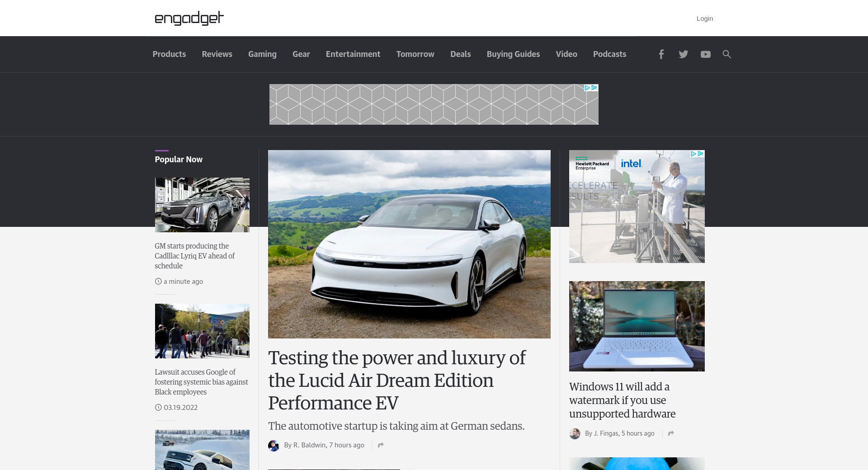The height and width of the screenshot is (470, 868).
Task: Open the Gaming section
Action: click(262, 54)
